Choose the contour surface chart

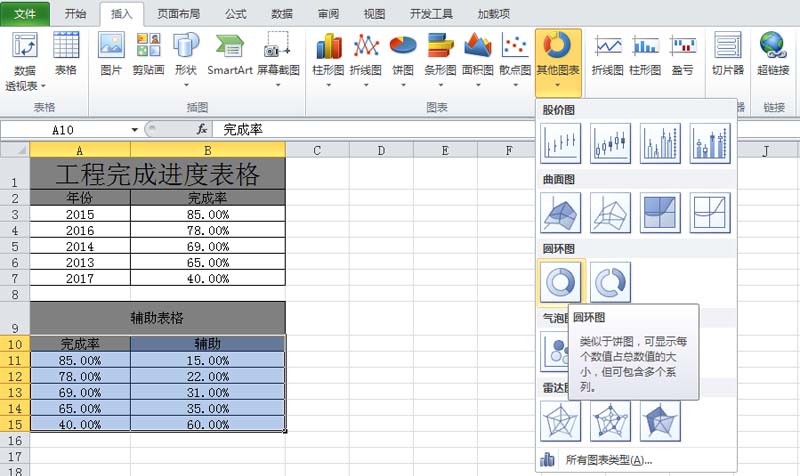660,213
